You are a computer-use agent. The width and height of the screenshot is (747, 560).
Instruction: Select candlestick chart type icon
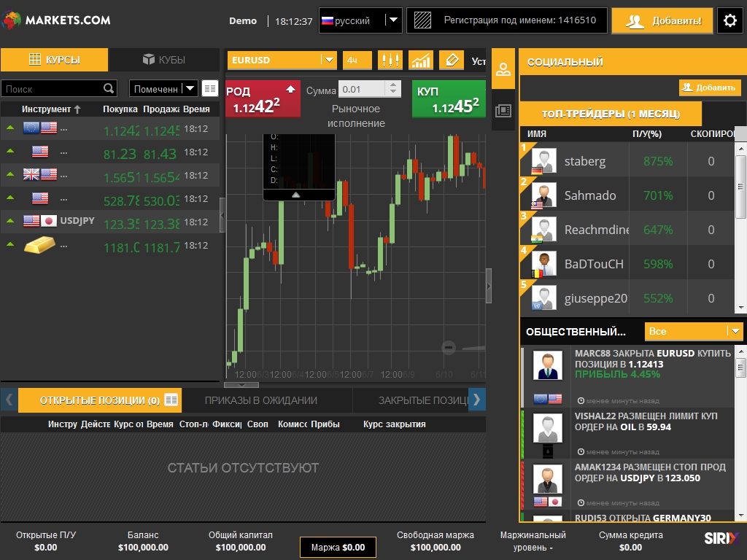390,61
